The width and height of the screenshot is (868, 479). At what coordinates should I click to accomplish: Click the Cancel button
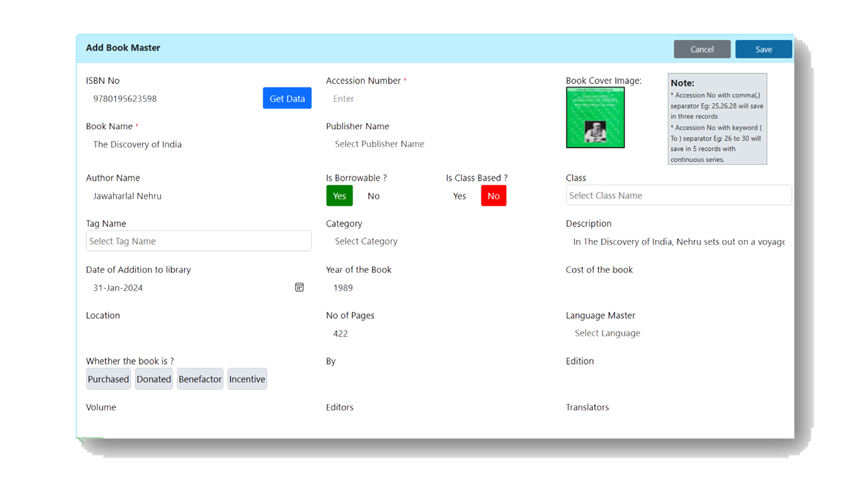702,48
